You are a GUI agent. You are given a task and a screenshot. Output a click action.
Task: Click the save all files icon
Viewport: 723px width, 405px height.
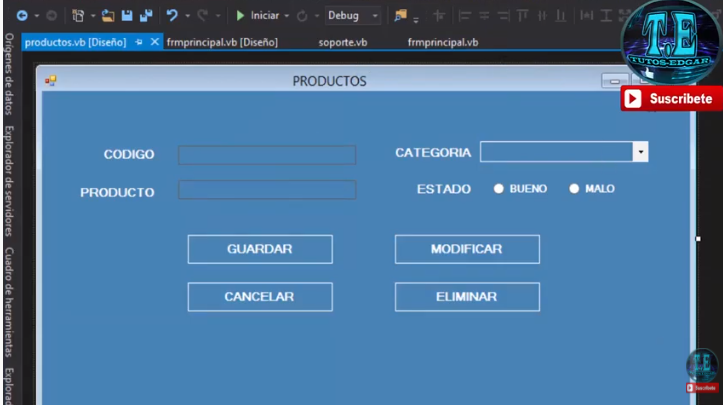(146, 16)
